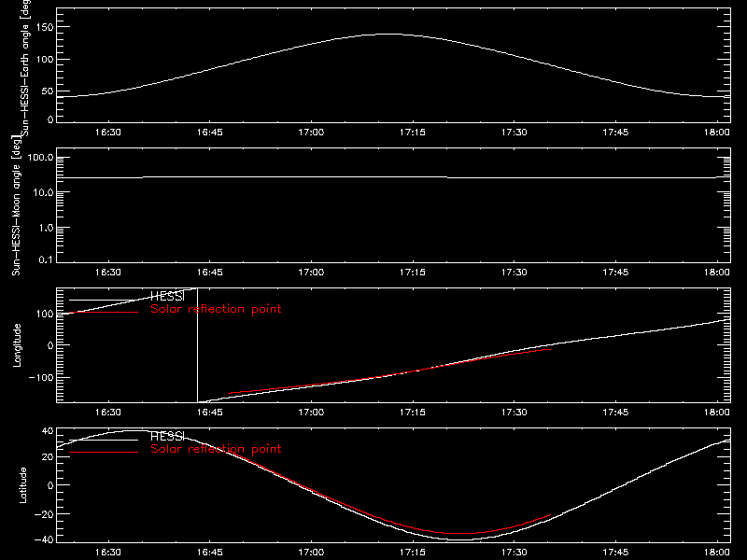747x560 pixels.
Task: Click 17:15 under the Moon angle plot
Action: (x=413, y=273)
